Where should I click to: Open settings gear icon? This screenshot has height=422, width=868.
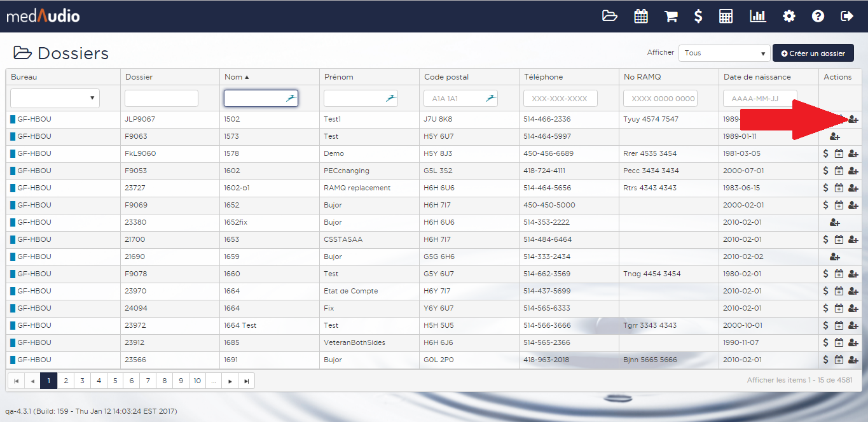(789, 16)
